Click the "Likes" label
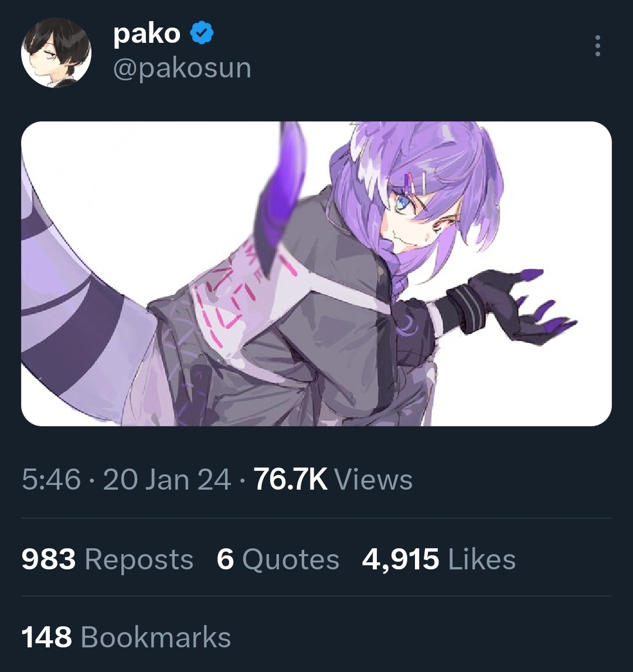 (482, 559)
